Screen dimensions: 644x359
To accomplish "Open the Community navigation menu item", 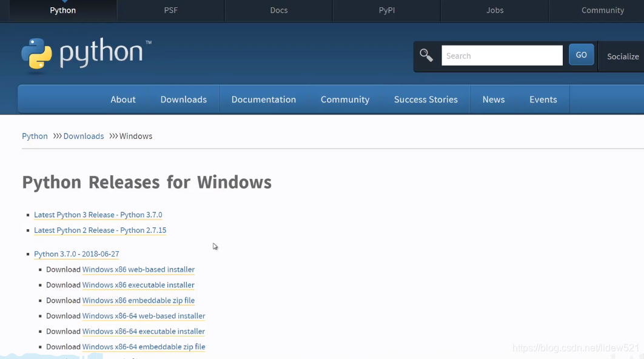I will click(345, 99).
